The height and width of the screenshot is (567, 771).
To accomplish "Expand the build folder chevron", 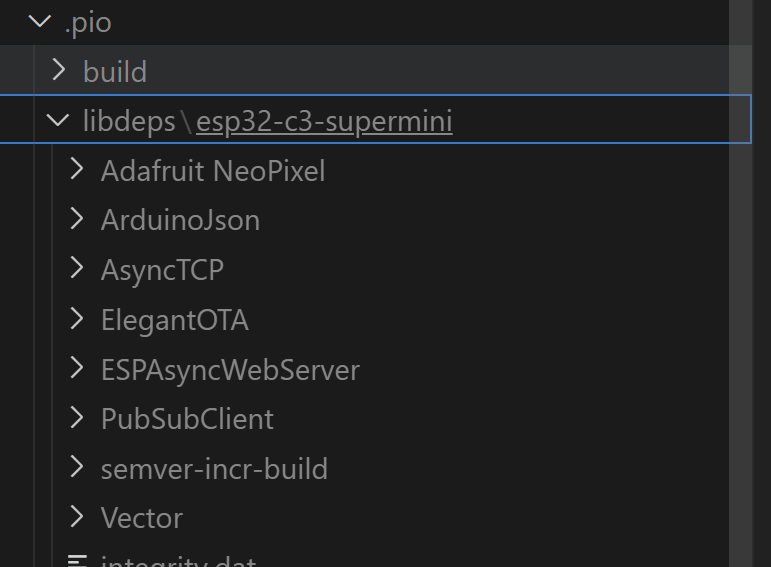I will 59,71.
